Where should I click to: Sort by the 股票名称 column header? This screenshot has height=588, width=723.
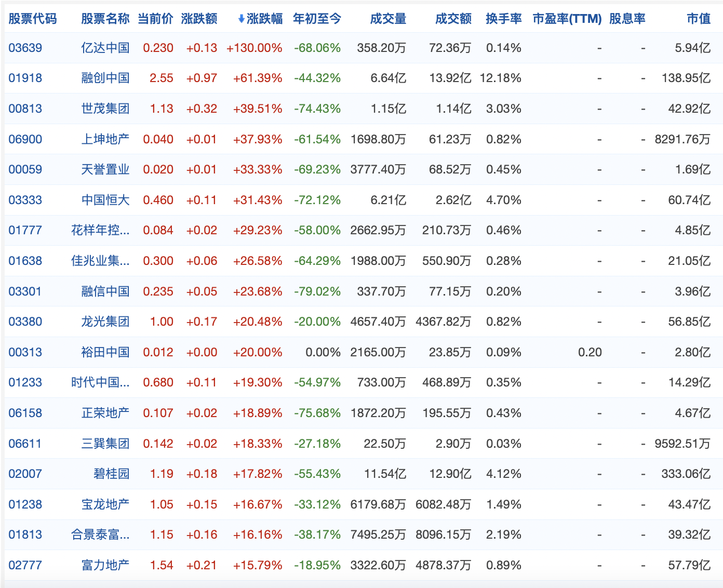click(105, 19)
